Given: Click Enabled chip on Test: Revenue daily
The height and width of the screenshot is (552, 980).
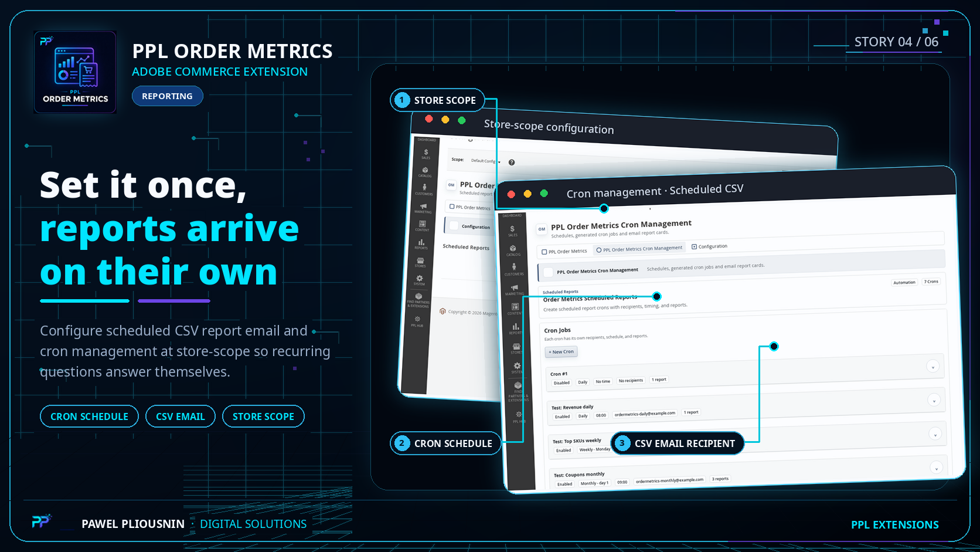Looking at the screenshot, I should coord(563,417).
